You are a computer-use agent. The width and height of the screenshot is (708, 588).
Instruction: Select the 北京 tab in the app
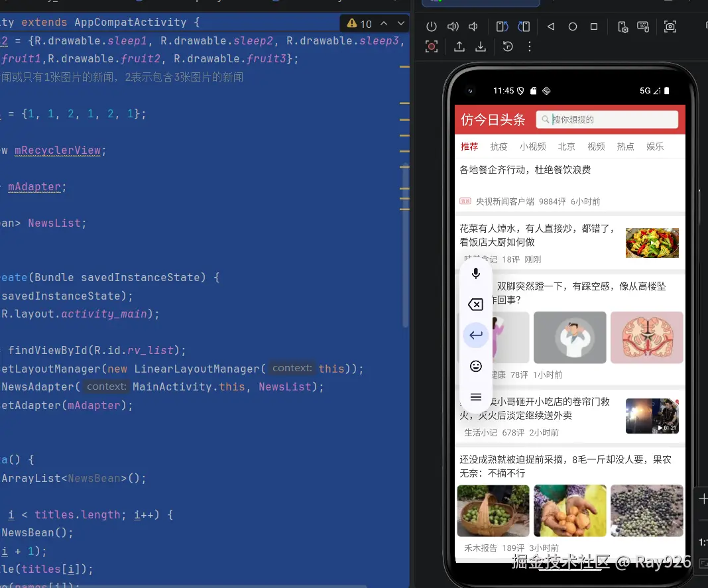pos(567,147)
